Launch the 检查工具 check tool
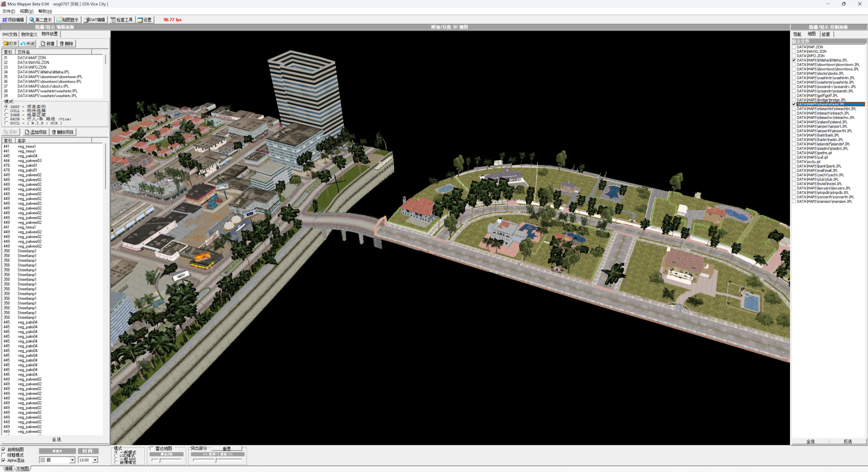868x472 pixels. point(122,20)
